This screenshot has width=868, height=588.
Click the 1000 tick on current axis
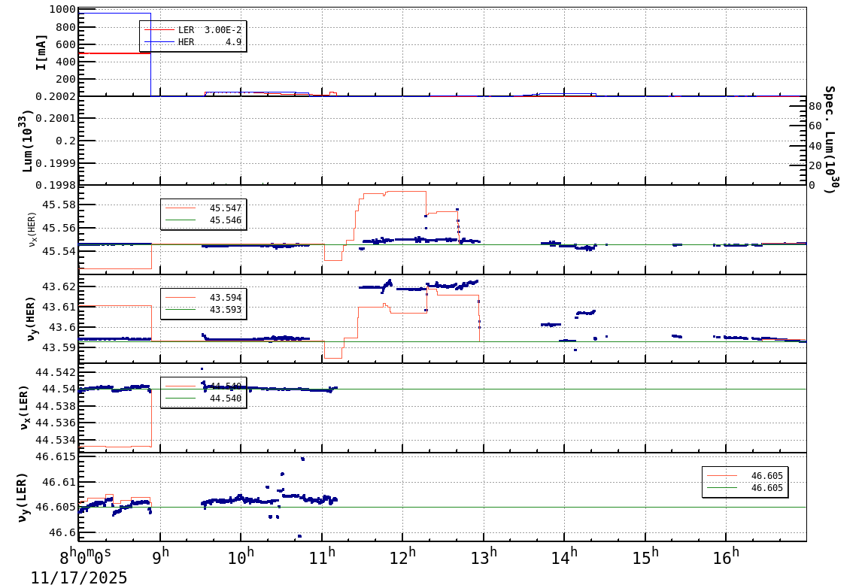62,10
